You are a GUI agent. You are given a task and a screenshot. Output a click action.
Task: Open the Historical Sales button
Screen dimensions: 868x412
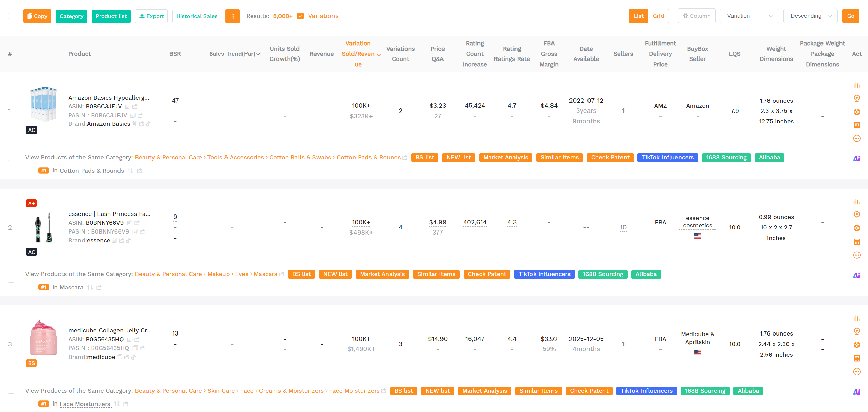click(197, 16)
